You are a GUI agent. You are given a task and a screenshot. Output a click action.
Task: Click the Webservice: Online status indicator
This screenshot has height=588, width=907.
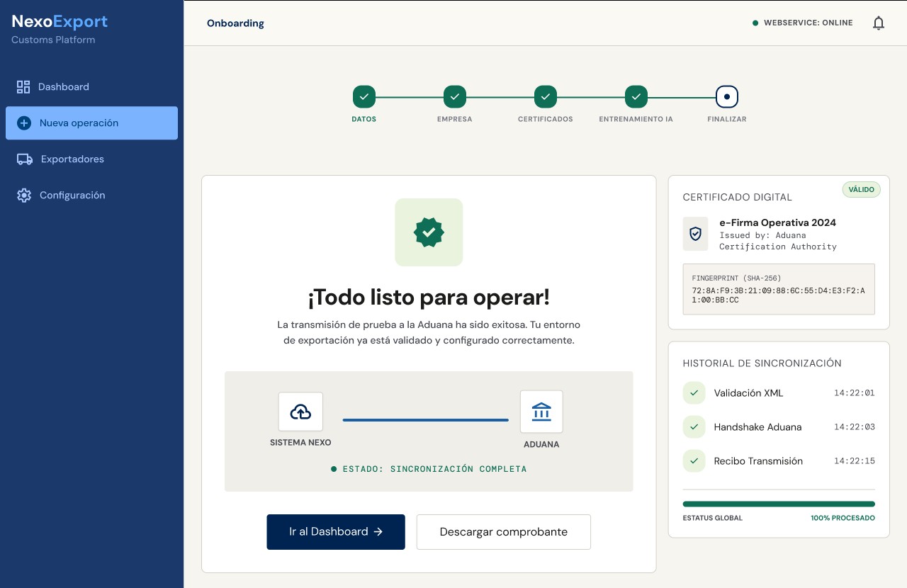click(803, 23)
